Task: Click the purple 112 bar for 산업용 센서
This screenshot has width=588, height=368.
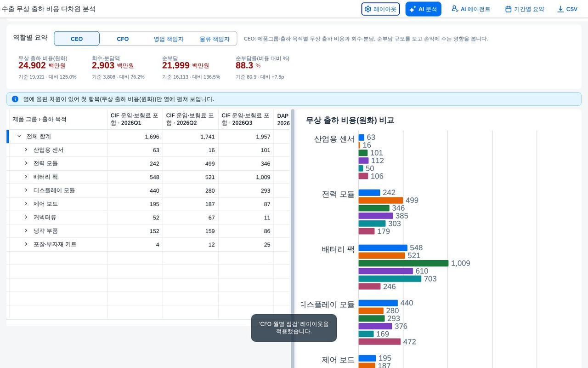Action: pyautogui.click(x=364, y=161)
